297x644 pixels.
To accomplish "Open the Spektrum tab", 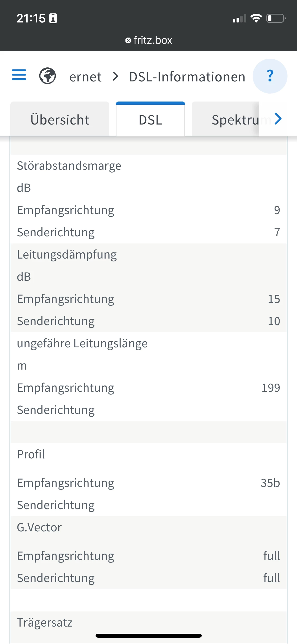I will pos(235,120).
